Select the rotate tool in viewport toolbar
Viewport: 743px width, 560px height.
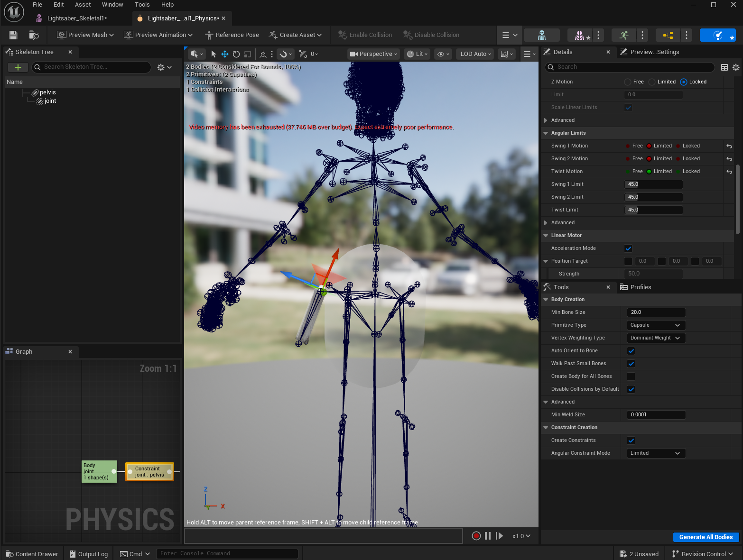click(x=236, y=54)
